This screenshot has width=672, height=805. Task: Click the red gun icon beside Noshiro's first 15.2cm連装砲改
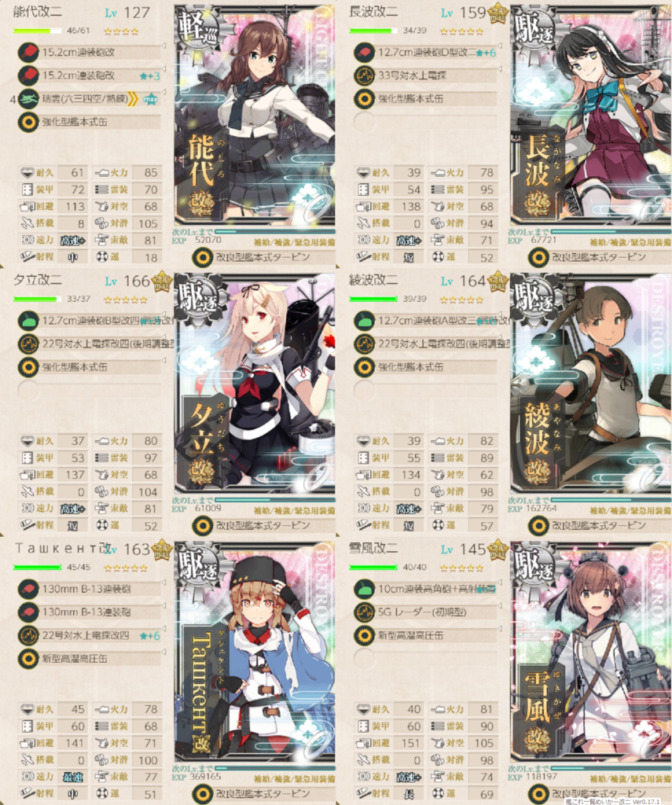(x=28, y=52)
